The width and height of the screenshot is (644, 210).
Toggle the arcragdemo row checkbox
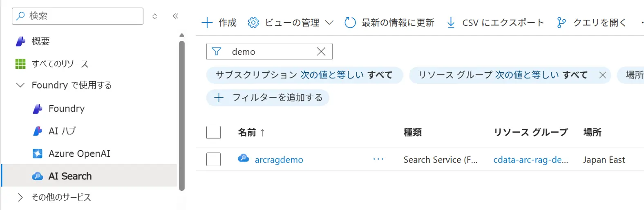[213, 159]
